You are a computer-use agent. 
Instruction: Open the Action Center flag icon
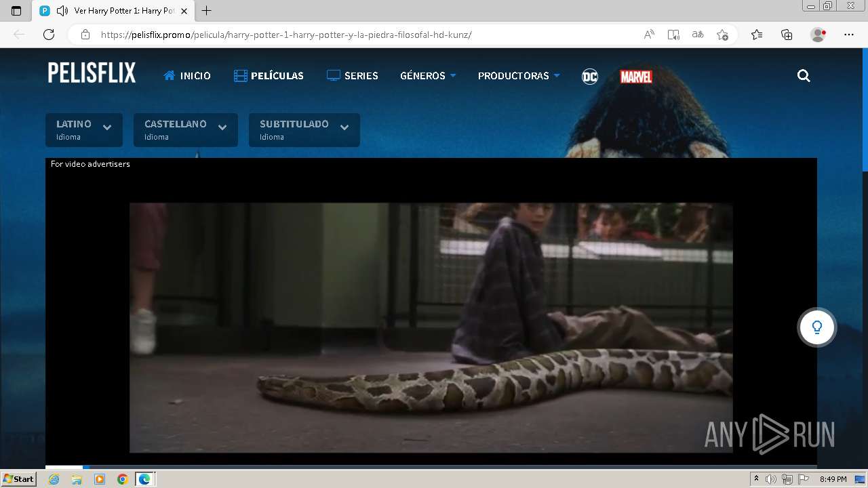[804, 479]
